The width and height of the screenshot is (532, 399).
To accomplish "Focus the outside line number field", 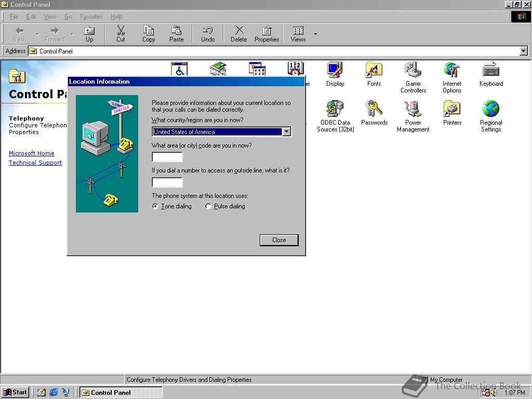I will point(167,182).
